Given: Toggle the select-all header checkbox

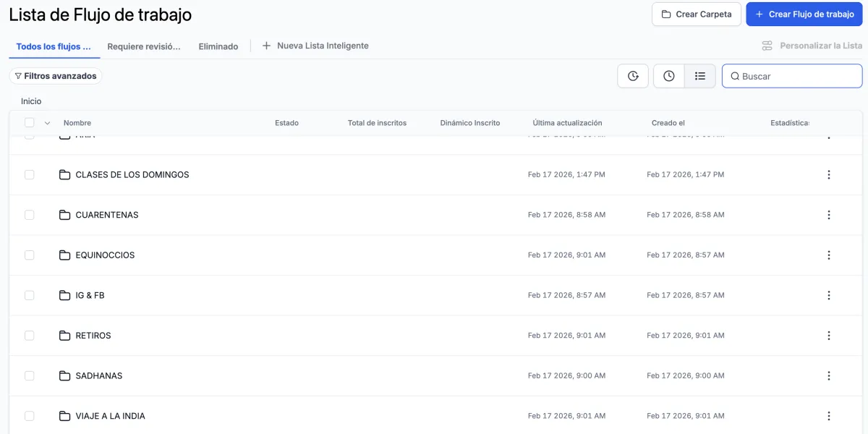Looking at the screenshot, I should pos(30,123).
